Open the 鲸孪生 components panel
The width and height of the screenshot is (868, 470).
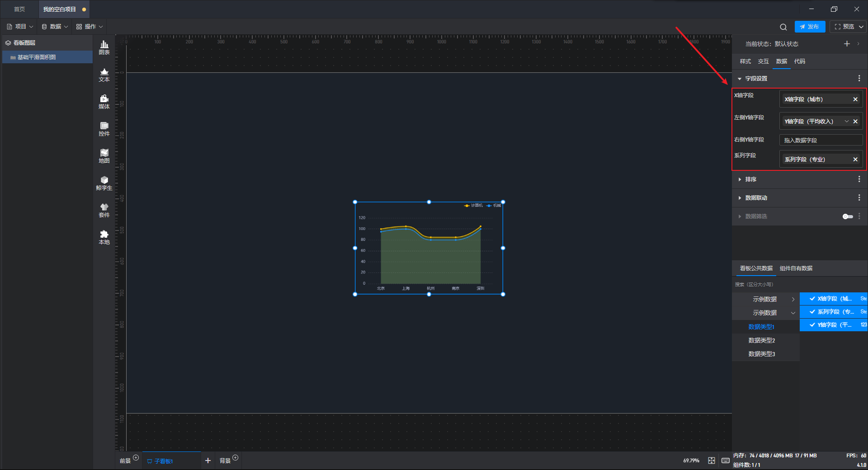coord(104,183)
